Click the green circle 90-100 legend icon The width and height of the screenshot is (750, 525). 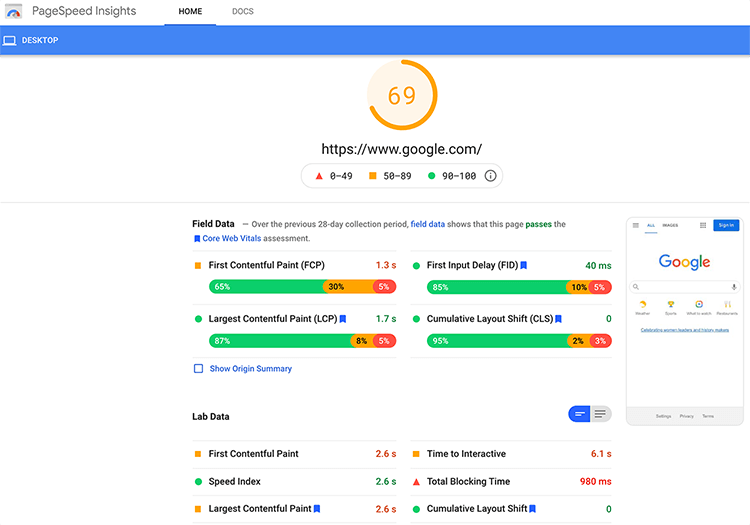(431, 176)
